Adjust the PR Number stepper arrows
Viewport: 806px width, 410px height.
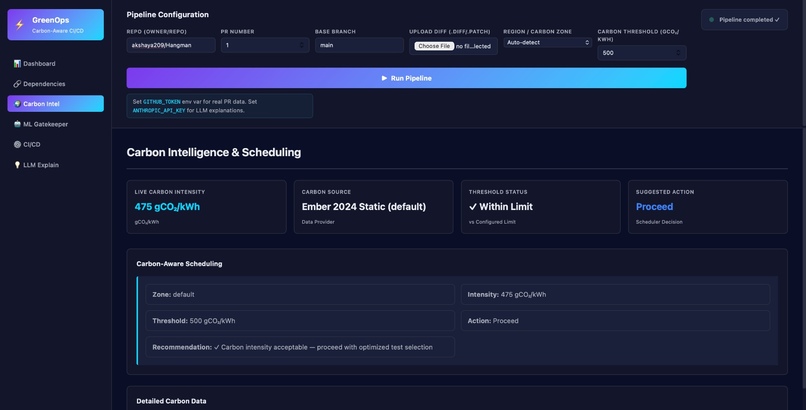tap(302, 45)
